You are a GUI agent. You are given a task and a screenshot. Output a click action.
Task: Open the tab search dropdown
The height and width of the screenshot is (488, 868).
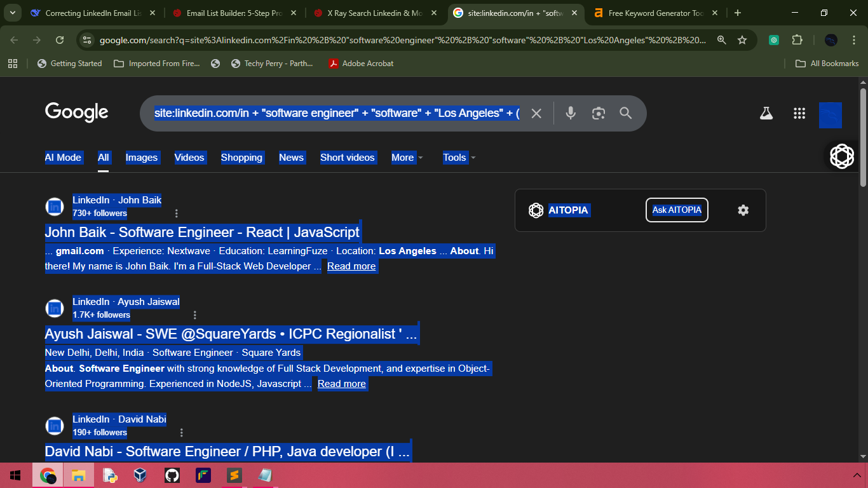tap(12, 13)
